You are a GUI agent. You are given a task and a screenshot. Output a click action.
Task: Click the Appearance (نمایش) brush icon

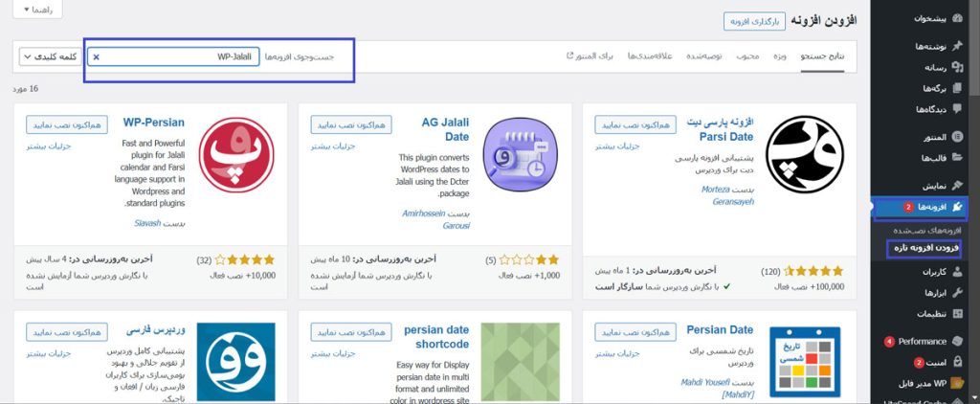coord(957,186)
